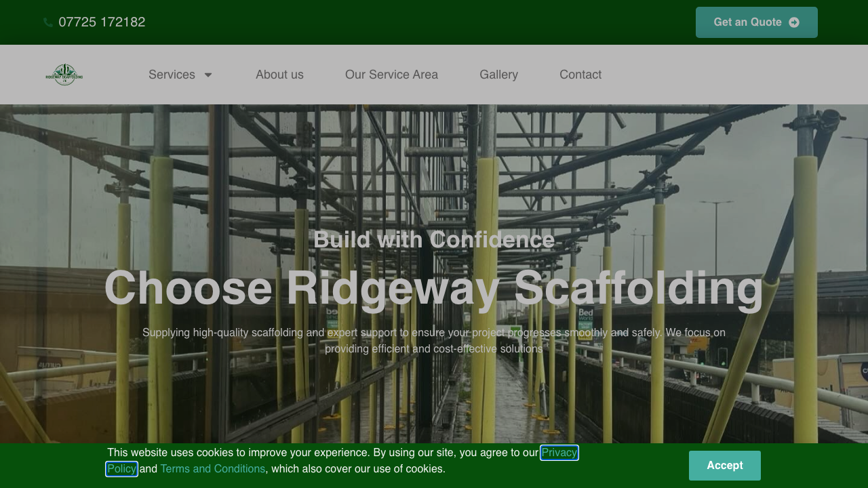The image size is (868, 488).
Task: Navigate to Our Service Area
Action: 391,75
